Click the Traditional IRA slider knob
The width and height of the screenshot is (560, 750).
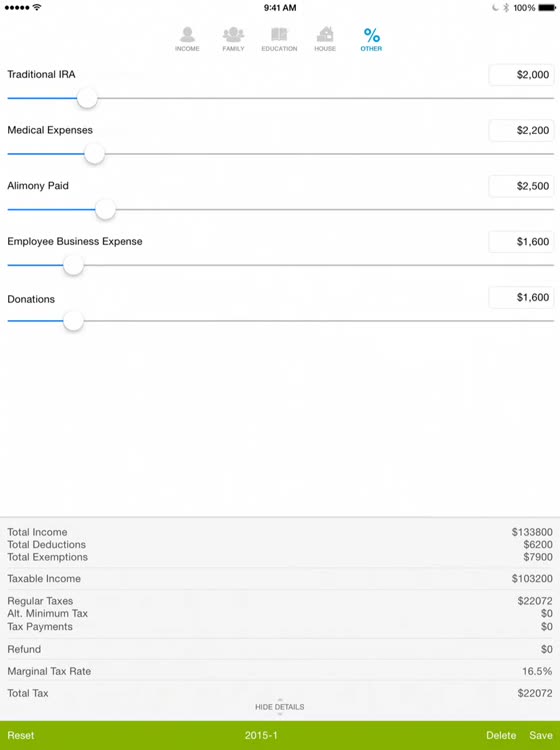pos(87,98)
